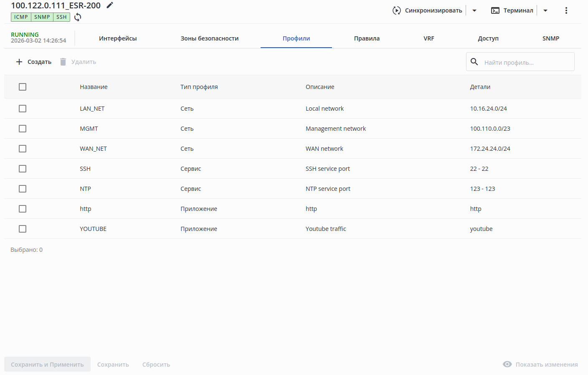Click the refresh status icon beside SSH
Viewport: 588px width, 375px height.
point(78,17)
